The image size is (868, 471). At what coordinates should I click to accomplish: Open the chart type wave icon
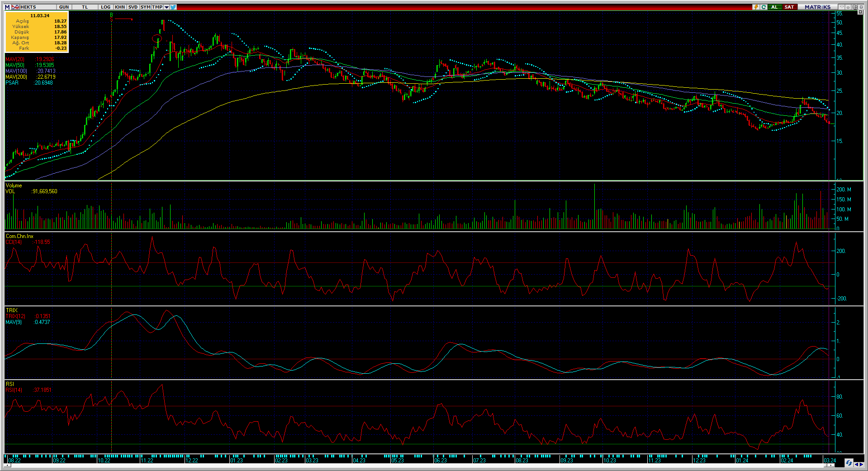click(15, 7)
